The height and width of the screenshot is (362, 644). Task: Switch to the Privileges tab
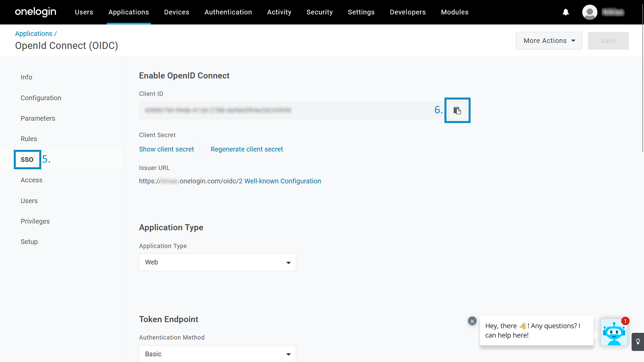(x=35, y=221)
